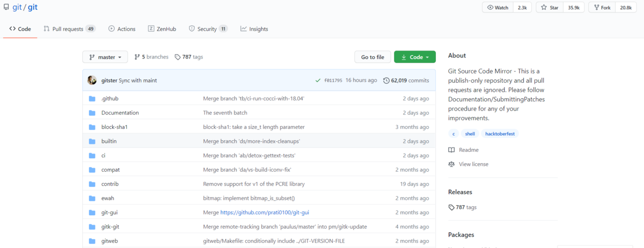Open the gitweb folder
The width and height of the screenshot is (644, 248).
coord(109,241)
